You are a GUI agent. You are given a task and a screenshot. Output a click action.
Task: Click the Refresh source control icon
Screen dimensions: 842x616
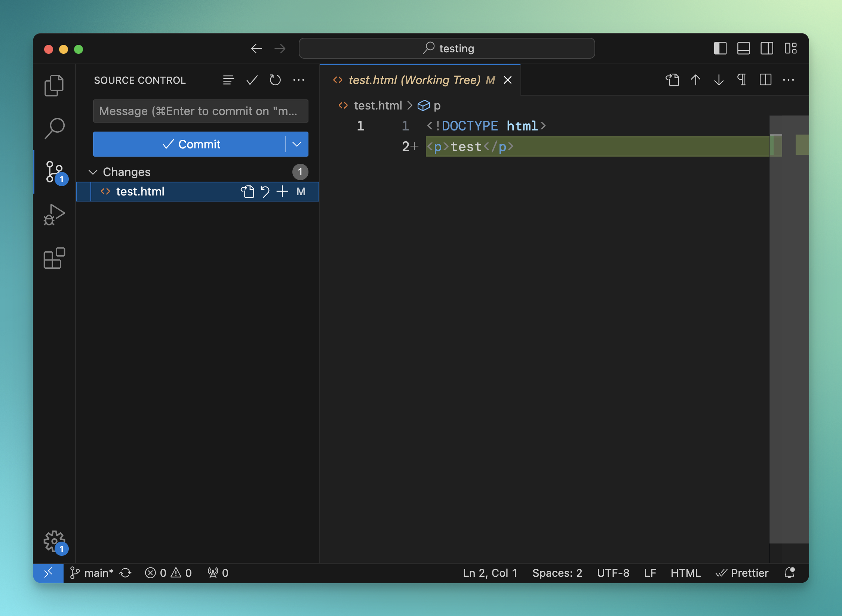click(275, 80)
